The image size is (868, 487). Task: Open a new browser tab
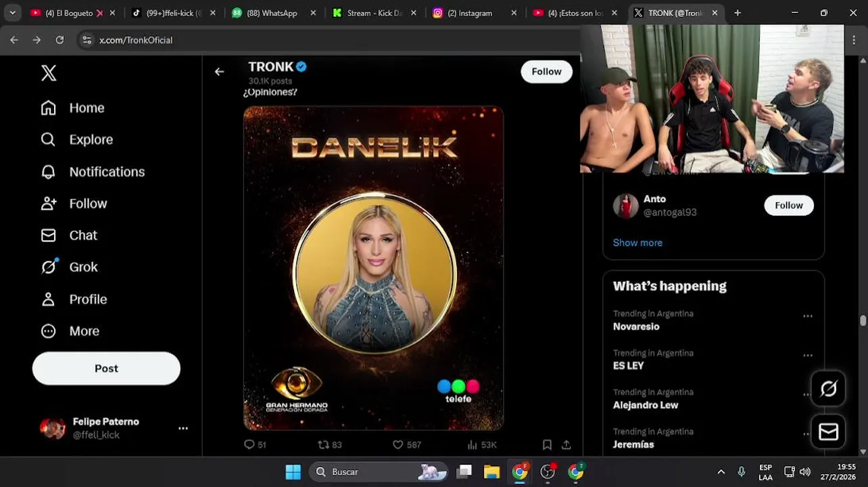738,13
